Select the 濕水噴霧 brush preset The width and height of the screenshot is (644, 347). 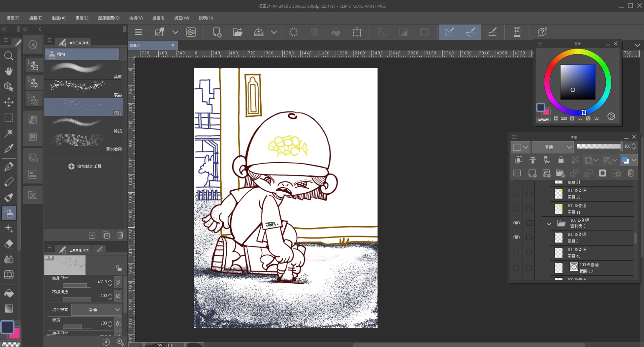[83, 143]
